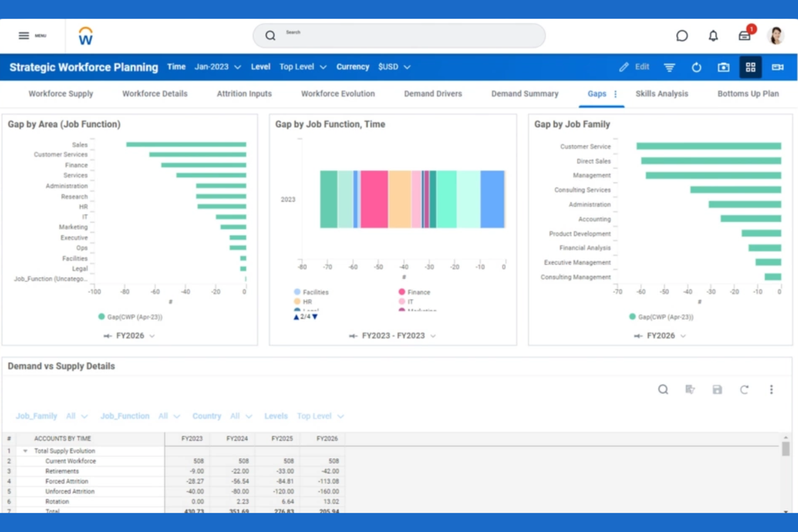Open the Time Jan-2023 dropdown
The height and width of the screenshot is (532, 798).
coord(217,67)
